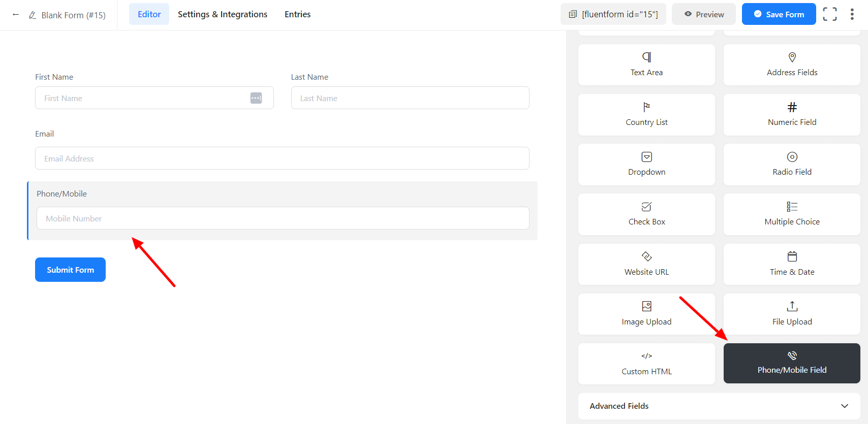
Task: Insert the Custom HTML block
Action: [x=646, y=364]
